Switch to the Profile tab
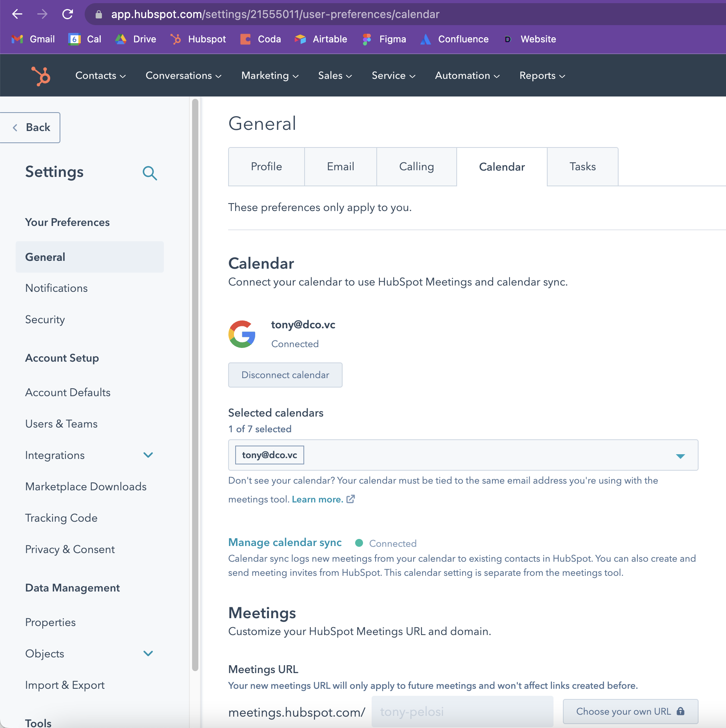The height and width of the screenshot is (728, 726). tap(267, 167)
